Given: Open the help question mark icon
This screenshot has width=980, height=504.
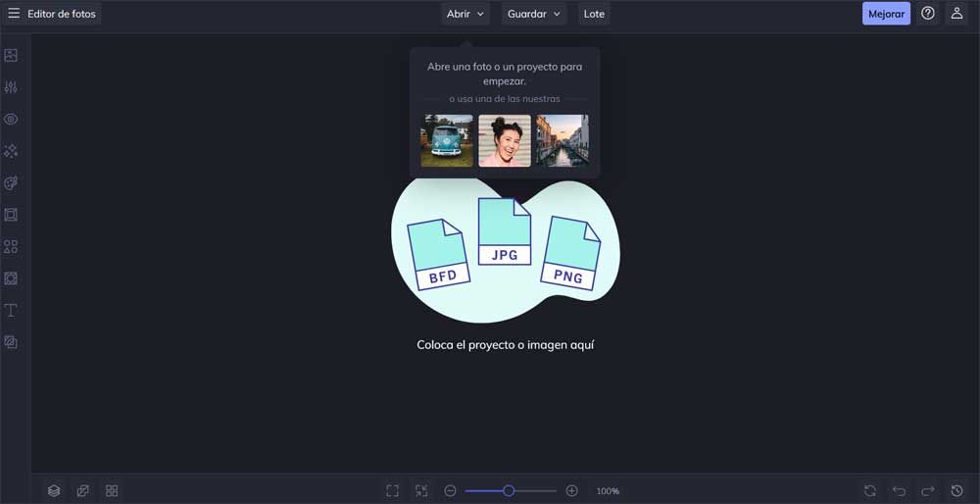Looking at the screenshot, I should point(928,13).
